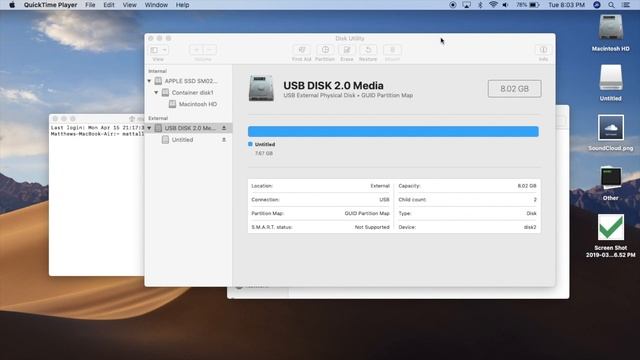Image resolution: width=640 pixels, height=360 pixels.
Task: Click the remove Volume minus button
Action: click(x=210, y=50)
